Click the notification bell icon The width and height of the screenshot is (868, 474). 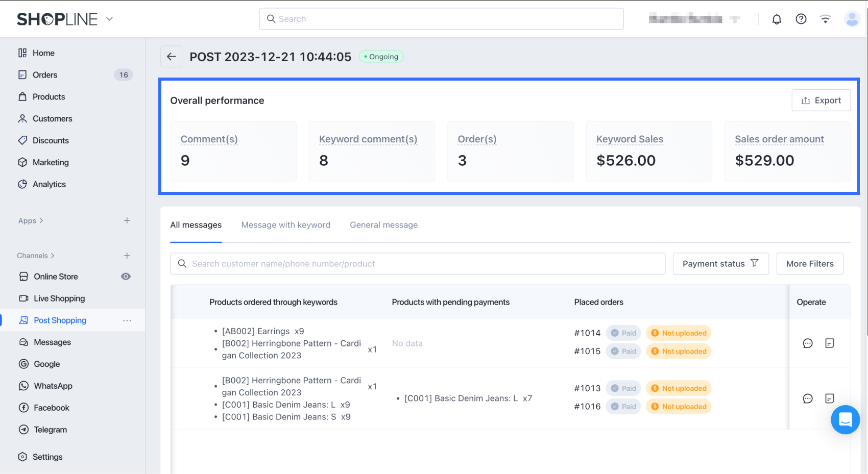coord(777,19)
